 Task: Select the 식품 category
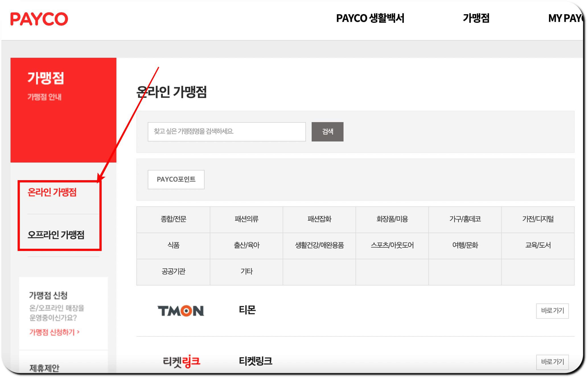coord(173,245)
